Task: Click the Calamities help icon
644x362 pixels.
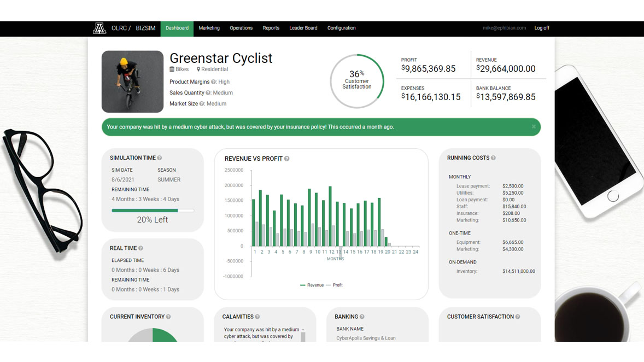Action: tap(257, 317)
